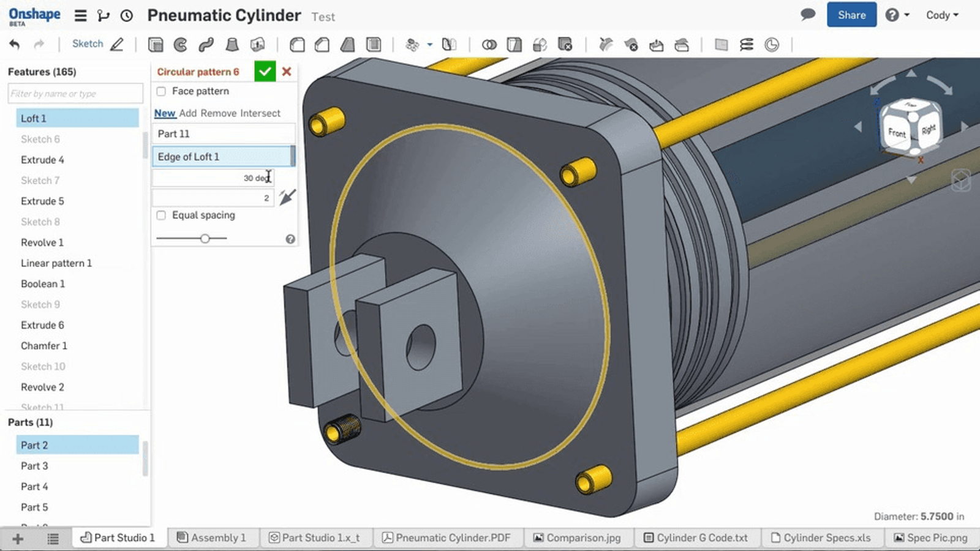
Task: Click the blue Share button
Action: [x=851, y=15]
